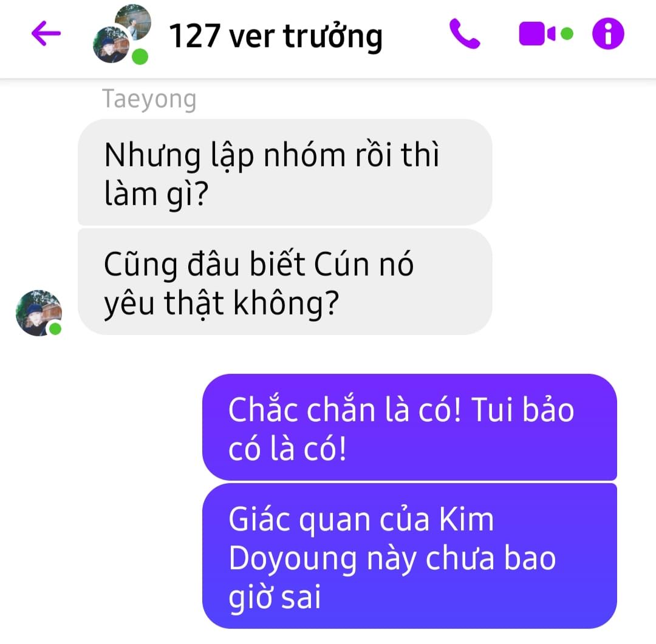
Task: Select sent message 'Chắc chắn là có!'
Action: [x=409, y=427]
